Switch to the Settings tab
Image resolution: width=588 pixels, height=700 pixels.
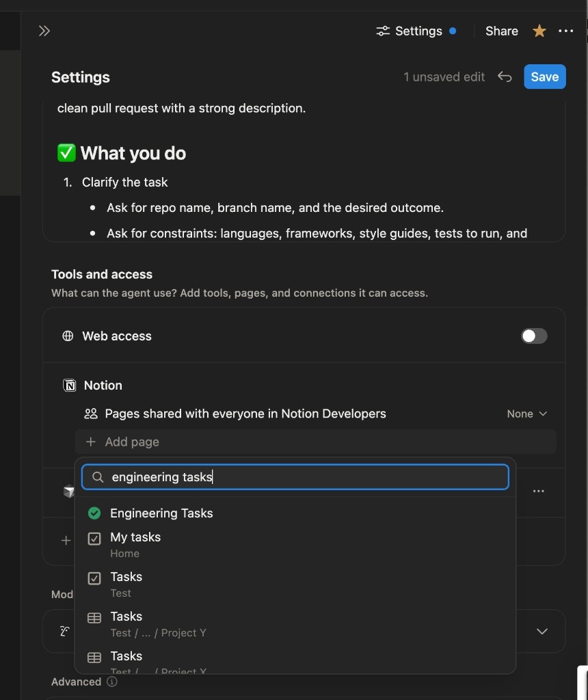417,31
